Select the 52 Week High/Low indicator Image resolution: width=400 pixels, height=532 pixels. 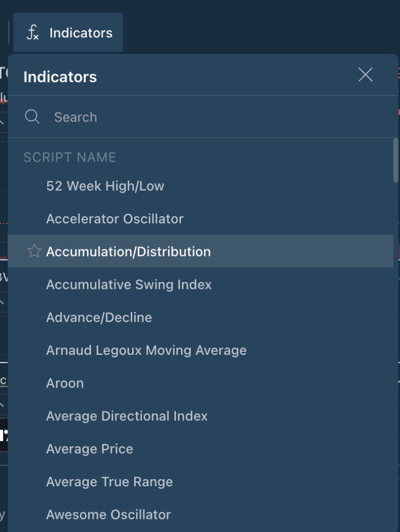pos(105,186)
